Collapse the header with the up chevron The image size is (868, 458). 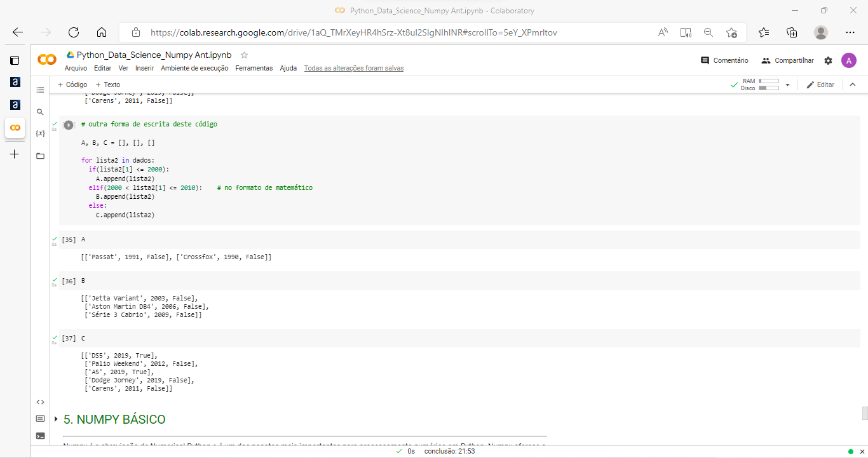tap(853, 84)
